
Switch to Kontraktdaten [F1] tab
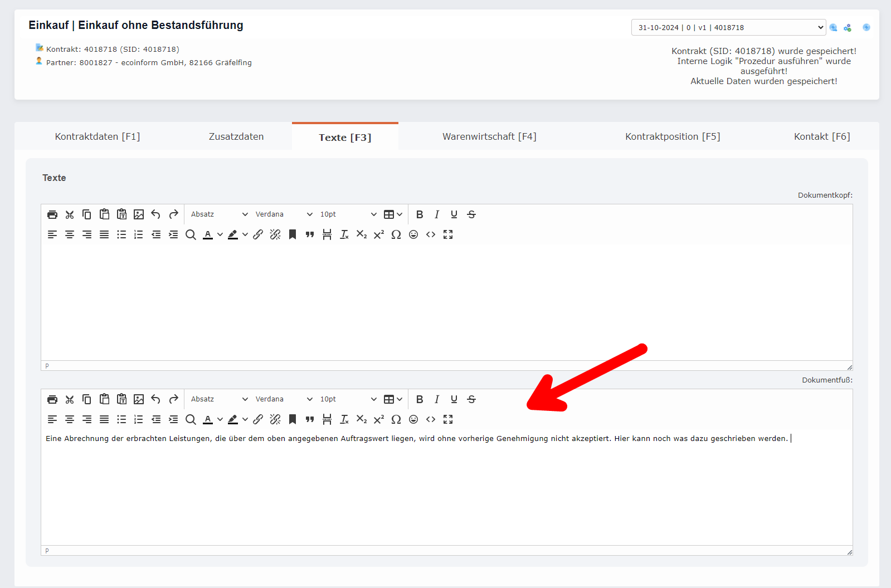point(98,136)
